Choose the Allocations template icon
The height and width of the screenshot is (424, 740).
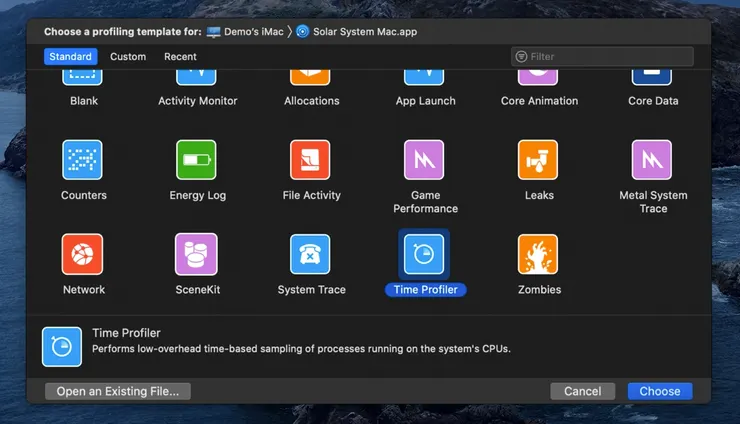[x=310, y=77]
